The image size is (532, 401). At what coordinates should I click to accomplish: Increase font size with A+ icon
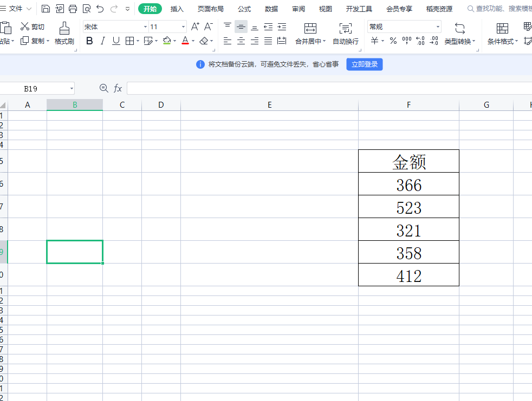[195, 27]
